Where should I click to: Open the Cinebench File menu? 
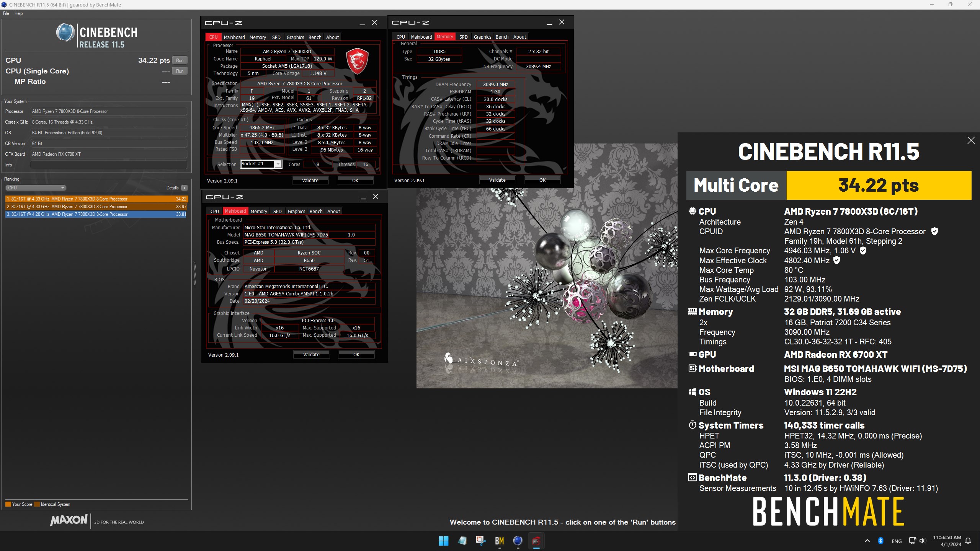tap(6, 13)
